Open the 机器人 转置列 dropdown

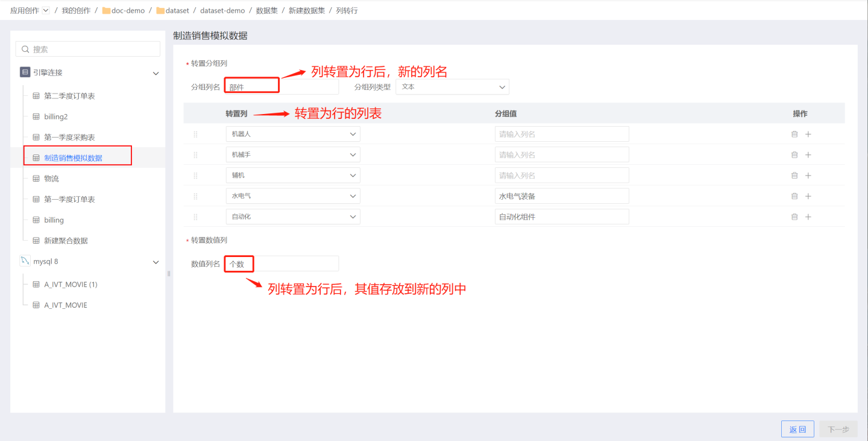pos(293,134)
